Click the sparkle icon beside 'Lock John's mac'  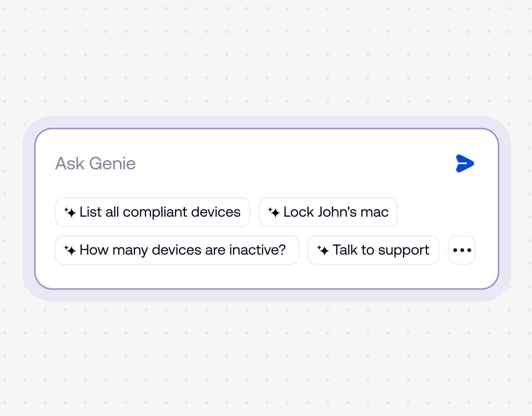tap(275, 212)
